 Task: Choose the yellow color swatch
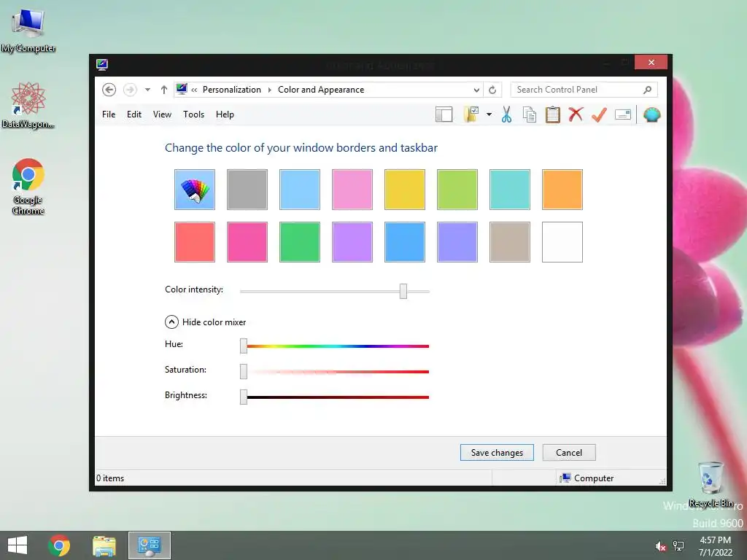coord(404,190)
